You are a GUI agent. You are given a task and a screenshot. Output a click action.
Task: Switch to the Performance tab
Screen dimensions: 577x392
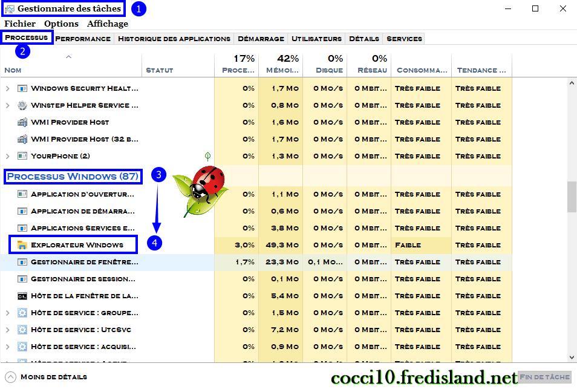coord(83,39)
